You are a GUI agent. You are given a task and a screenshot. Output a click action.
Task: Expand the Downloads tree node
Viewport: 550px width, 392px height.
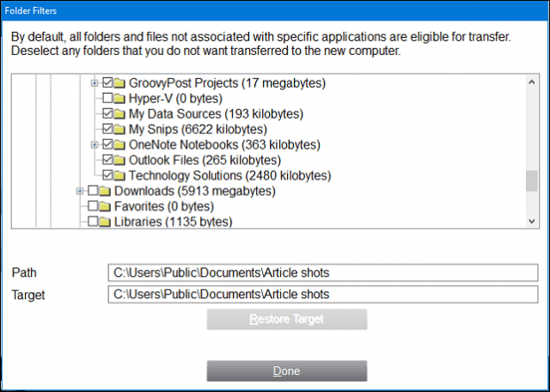pyautogui.click(x=80, y=191)
